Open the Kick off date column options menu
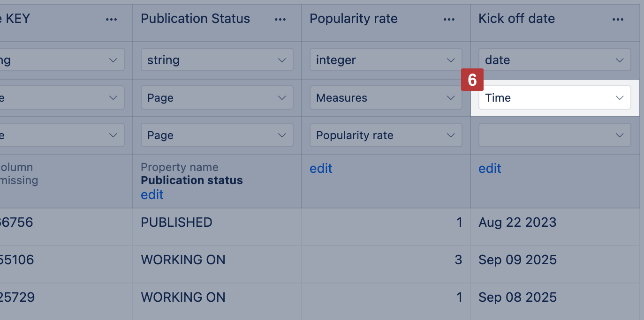Viewport: 644px width, 320px height. (618, 19)
